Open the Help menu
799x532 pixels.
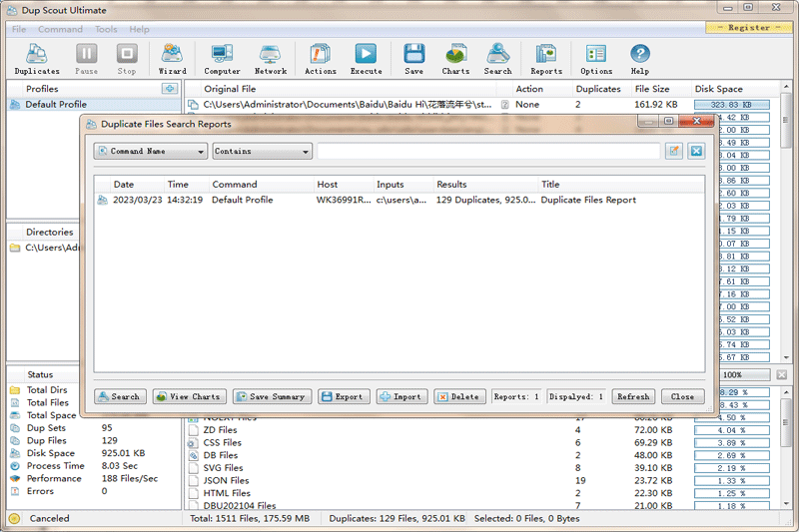click(139, 29)
